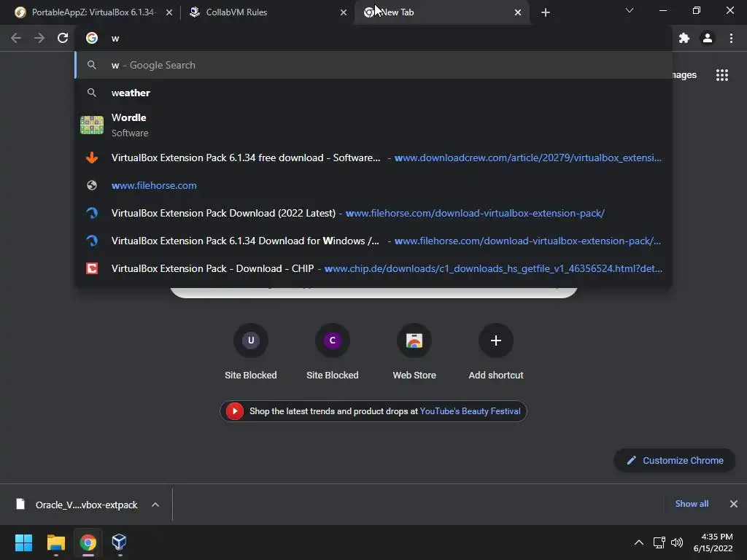The height and width of the screenshot is (560, 747).
Task: Click the address bar containing 'w'
Action: pyautogui.click(x=373, y=38)
